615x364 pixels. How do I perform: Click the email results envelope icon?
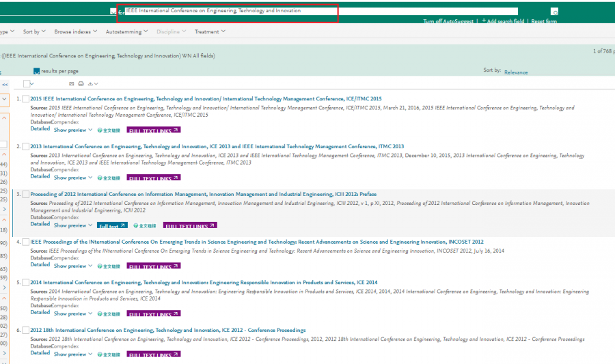point(72,83)
